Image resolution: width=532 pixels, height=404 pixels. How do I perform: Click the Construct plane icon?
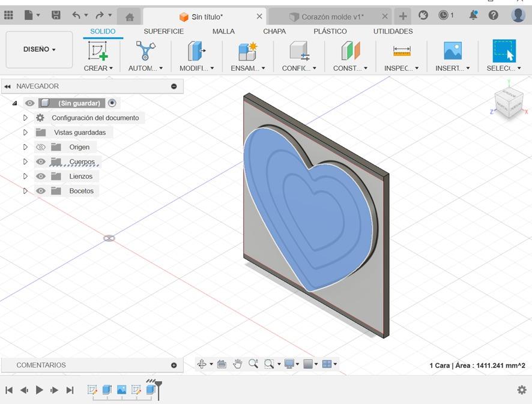[350, 51]
